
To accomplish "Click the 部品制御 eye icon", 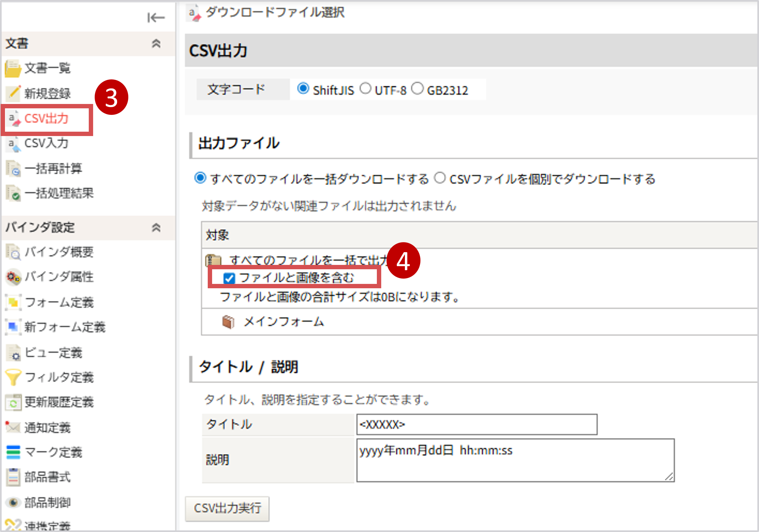I will [x=13, y=503].
